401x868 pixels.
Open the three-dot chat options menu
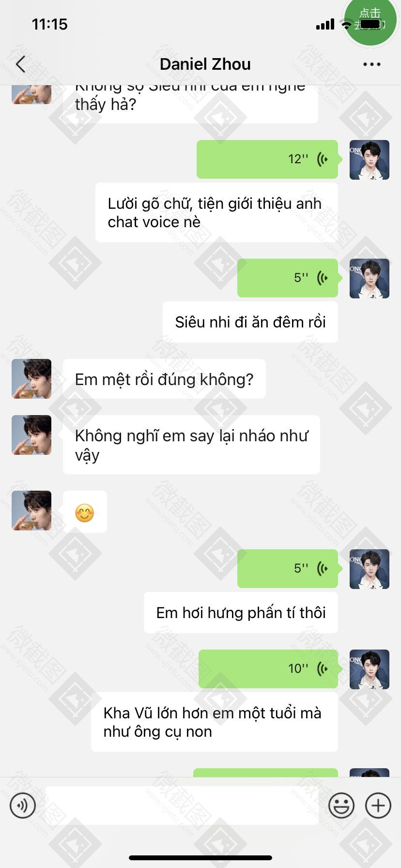[372, 64]
